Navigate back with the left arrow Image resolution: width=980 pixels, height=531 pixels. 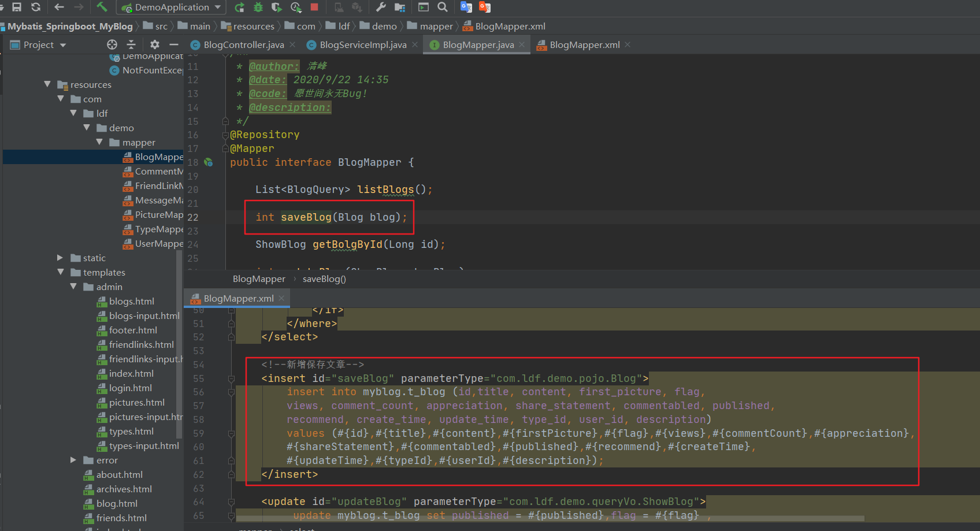pos(59,7)
